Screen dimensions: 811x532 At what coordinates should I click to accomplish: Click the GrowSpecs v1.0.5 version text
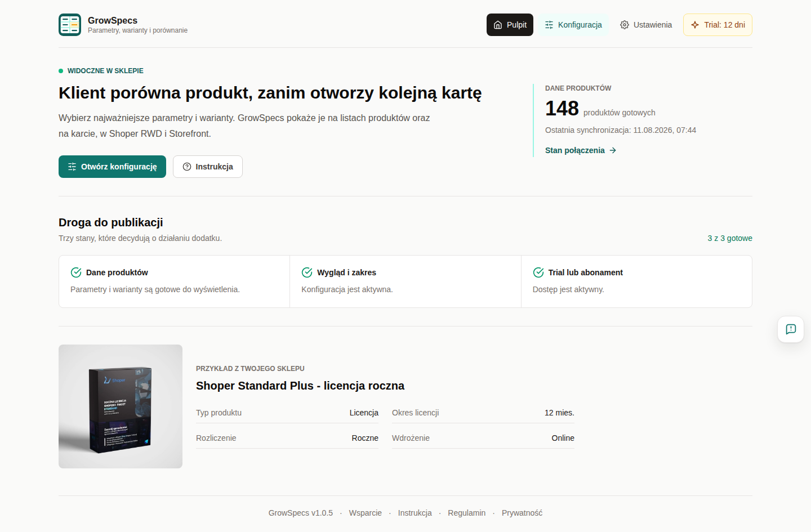pyautogui.click(x=301, y=513)
